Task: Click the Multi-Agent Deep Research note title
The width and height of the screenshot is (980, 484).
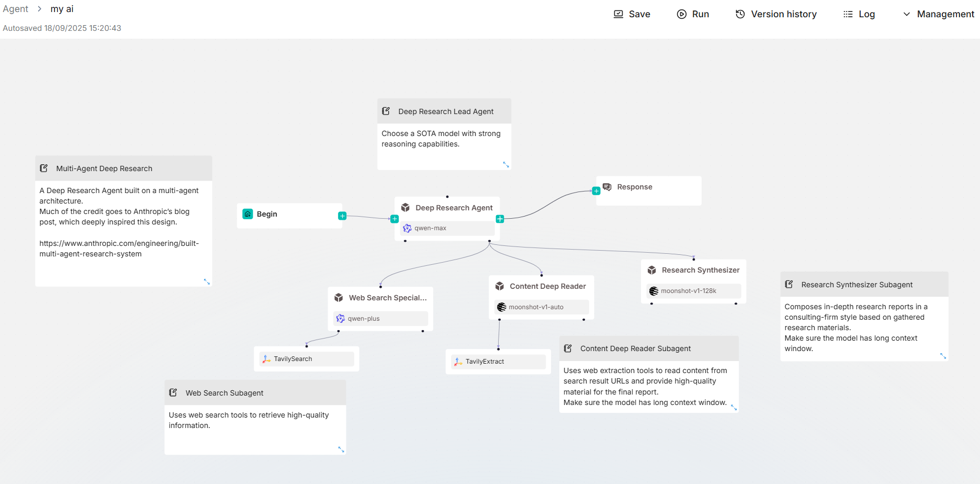Action: pyautogui.click(x=104, y=168)
